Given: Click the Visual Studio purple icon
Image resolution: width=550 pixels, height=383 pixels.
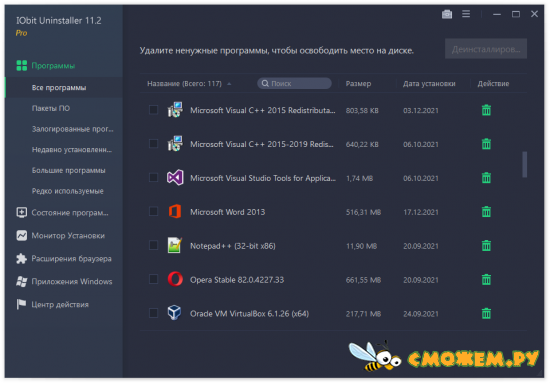Looking at the screenshot, I should (175, 177).
